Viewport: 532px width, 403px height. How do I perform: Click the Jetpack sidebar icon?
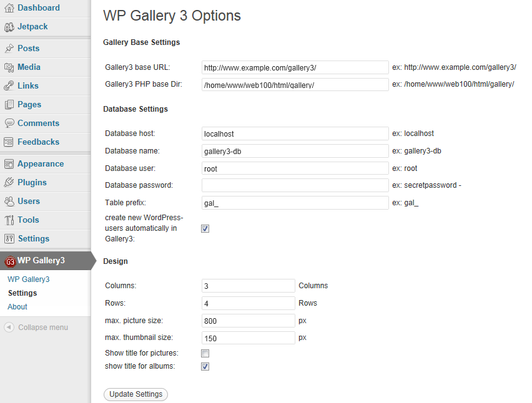tap(9, 27)
